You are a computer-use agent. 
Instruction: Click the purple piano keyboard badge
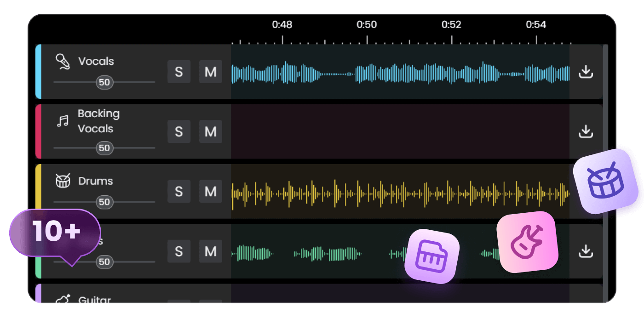431,256
